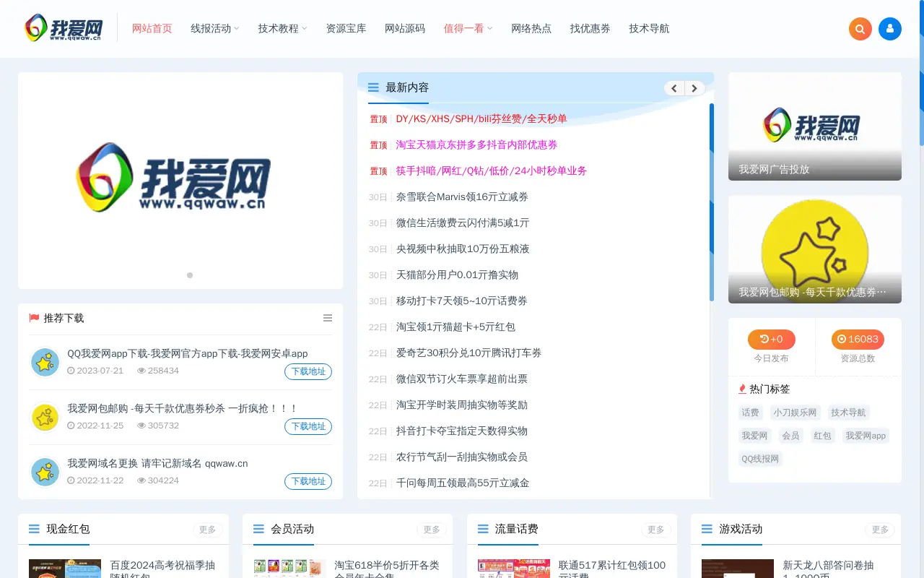Click 更多 in the 会员活动 section
This screenshot has height=578, width=924.
432,530
